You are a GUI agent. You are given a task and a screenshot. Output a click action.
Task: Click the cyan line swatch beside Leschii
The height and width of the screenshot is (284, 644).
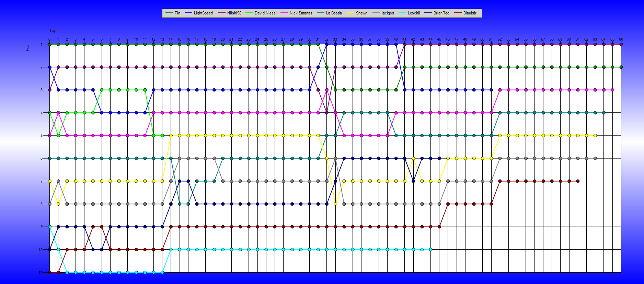402,13
